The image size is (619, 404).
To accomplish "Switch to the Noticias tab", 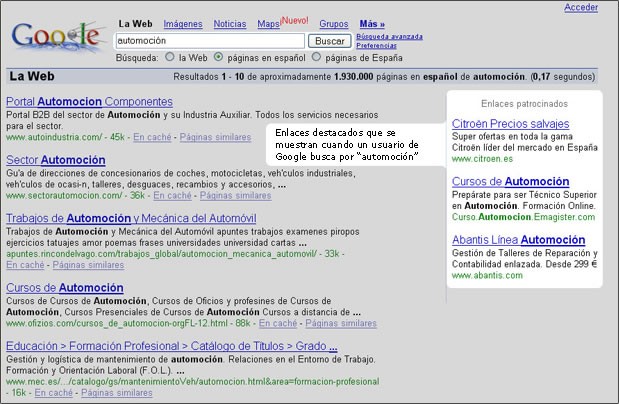I will coord(230,24).
